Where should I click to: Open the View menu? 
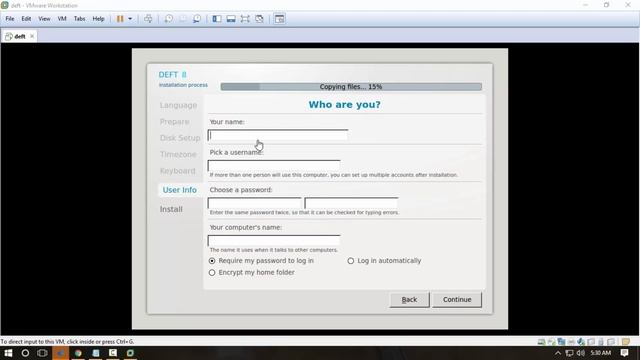[x=44, y=19]
